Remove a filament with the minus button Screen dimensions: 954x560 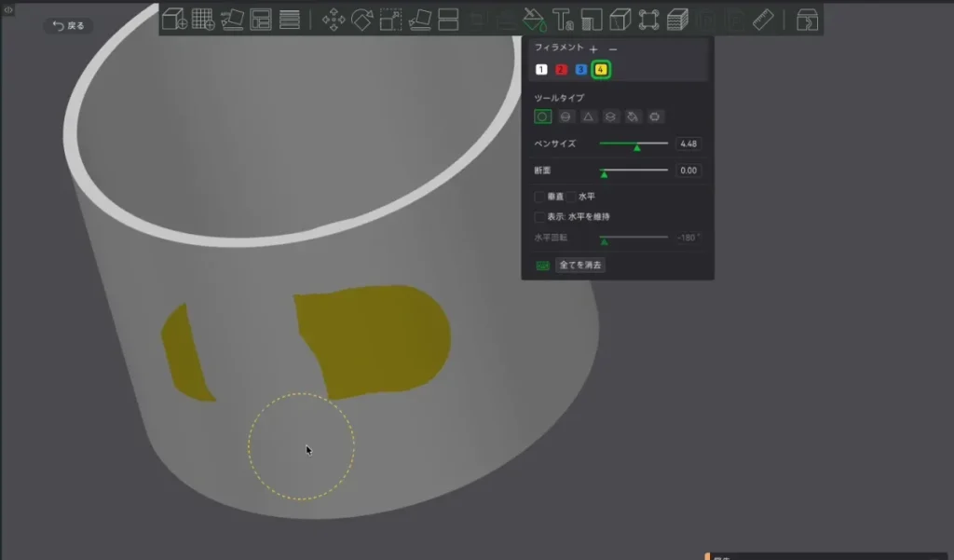[x=613, y=49]
